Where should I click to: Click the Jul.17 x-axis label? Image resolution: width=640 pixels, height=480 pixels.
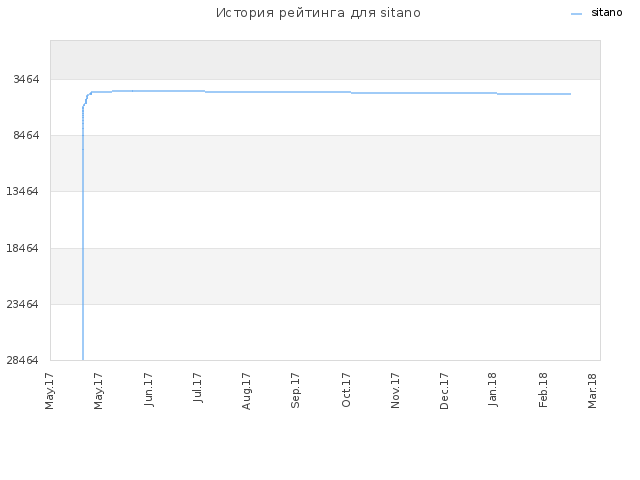pyautogui.click(x=198, y=388)
